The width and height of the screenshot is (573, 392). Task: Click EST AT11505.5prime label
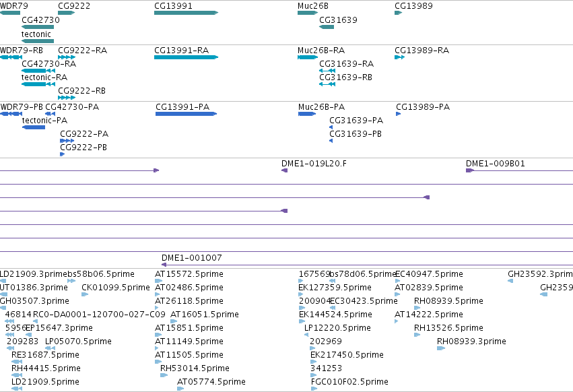click(x=189, y=355)
